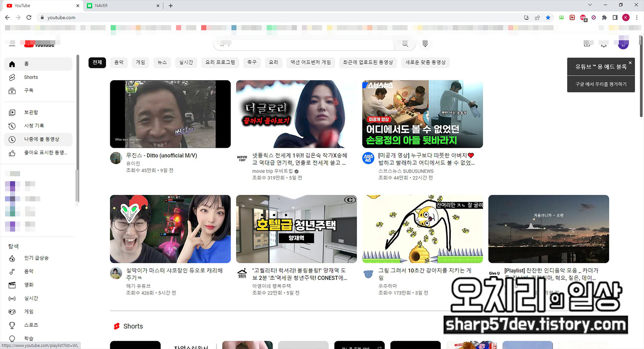Open the 인기 급상승 trending icon
Screen dimensions: 644x349
point(12,258)
